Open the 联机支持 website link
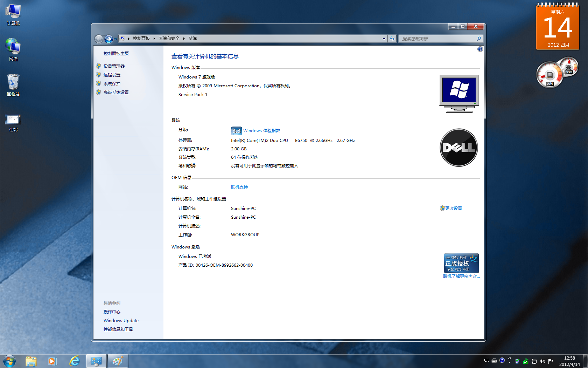Viewport: 588px width, 368px height. tap(239, 187)
